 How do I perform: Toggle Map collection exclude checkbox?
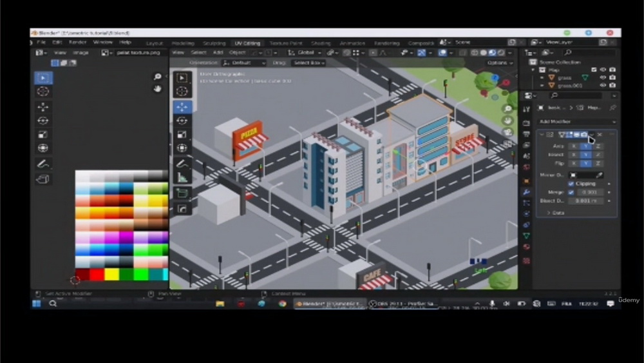(594, 70)
